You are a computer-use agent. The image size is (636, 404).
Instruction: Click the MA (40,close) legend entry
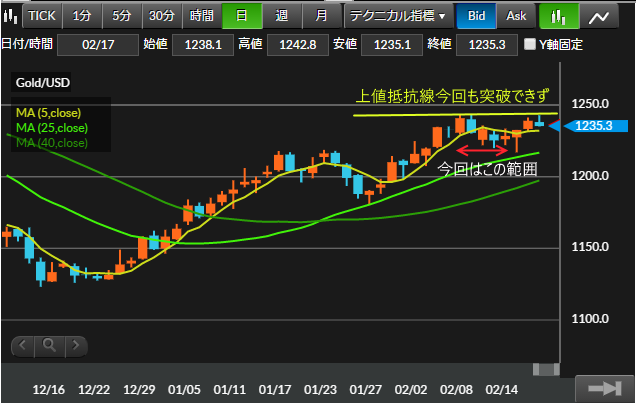point(52,143)
